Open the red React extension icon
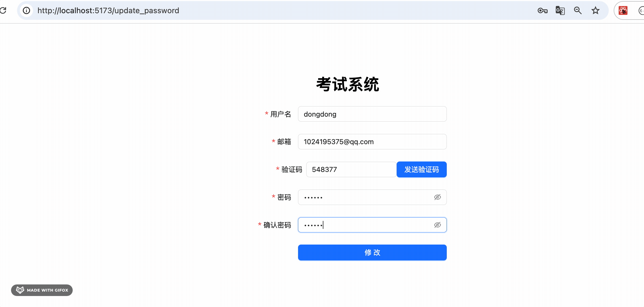 point(623,10)
